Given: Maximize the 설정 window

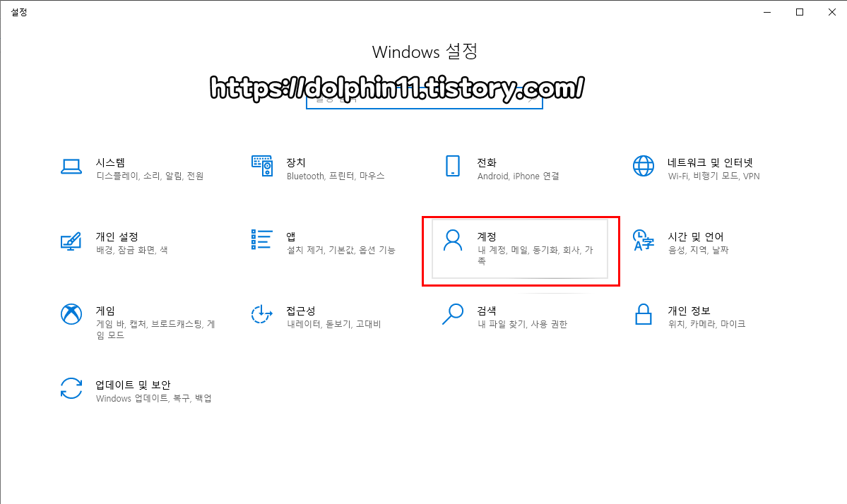Looking at the screenshot, I should click(800, 12).
